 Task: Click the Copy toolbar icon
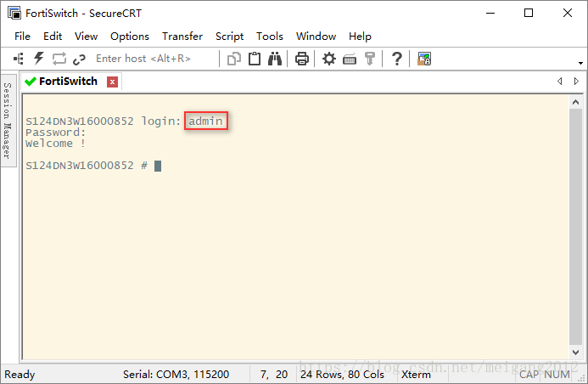(234, 59)
